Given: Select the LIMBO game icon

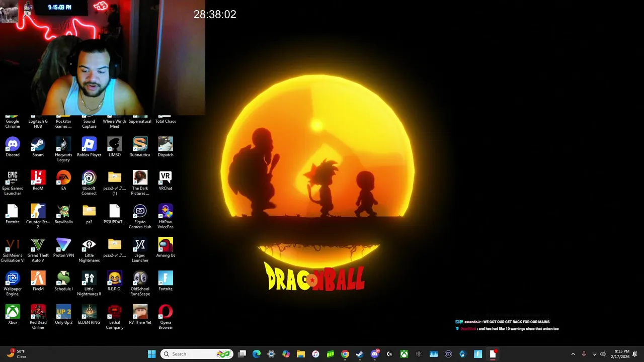Looking at the screenshot, I should [115, 147].
